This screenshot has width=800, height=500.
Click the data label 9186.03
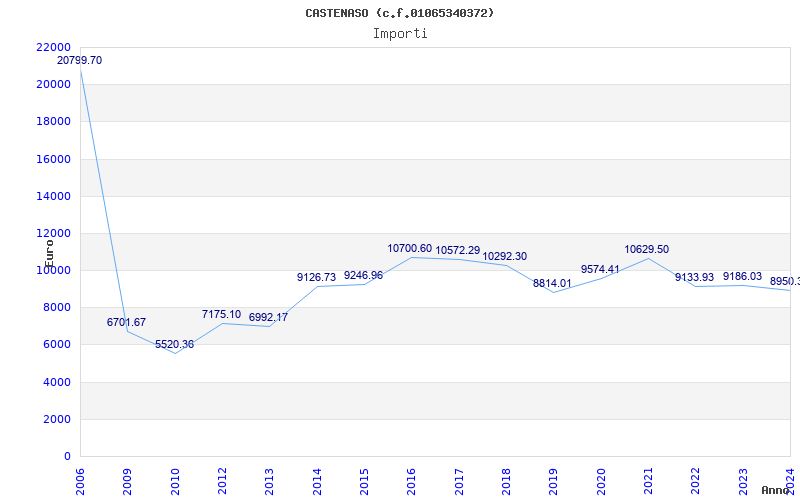742,277
